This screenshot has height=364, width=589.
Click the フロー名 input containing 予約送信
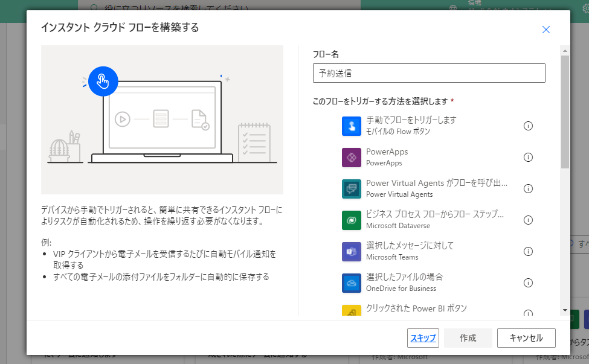pos(429,72)
